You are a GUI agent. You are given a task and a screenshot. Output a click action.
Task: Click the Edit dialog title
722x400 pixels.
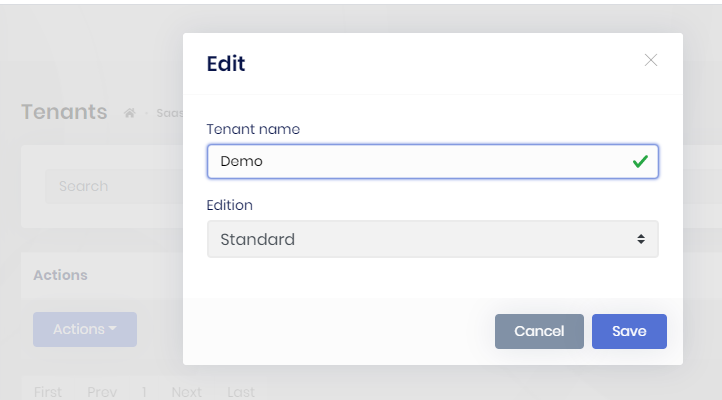(226, 64)
